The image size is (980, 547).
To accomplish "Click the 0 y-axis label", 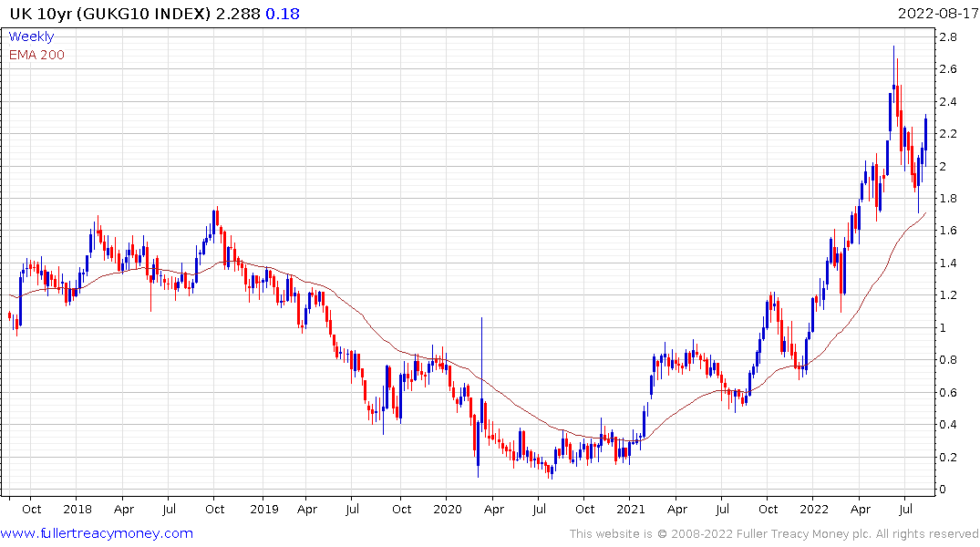I will click(943, 490).
